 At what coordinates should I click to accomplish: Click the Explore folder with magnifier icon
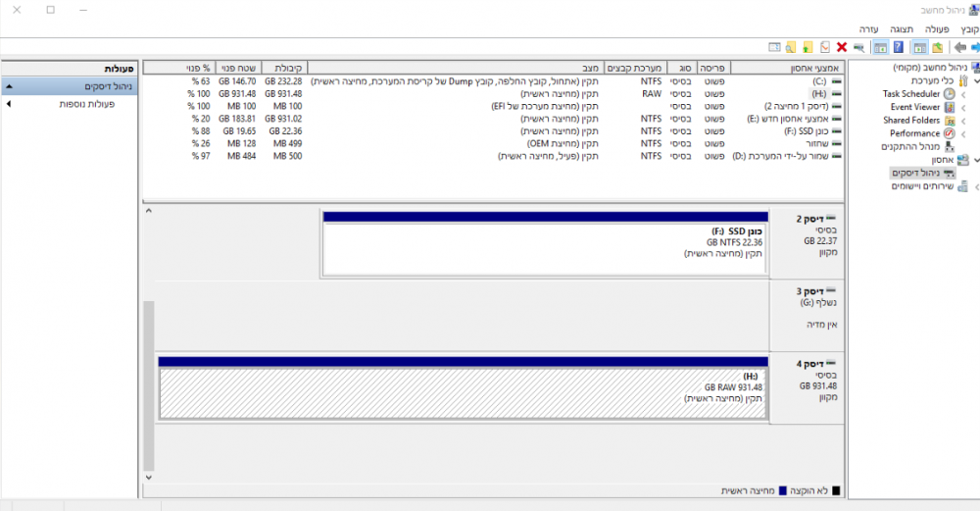click(791, 47)
